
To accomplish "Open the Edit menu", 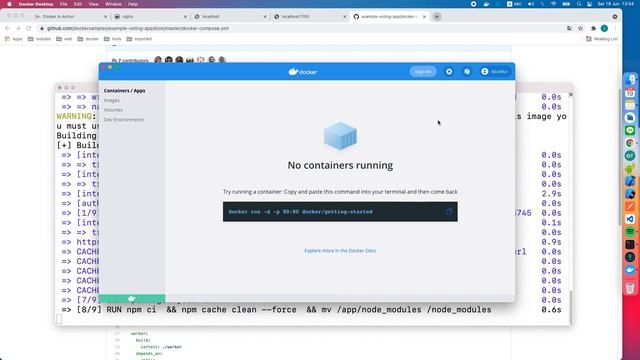I will coord(78,4).
